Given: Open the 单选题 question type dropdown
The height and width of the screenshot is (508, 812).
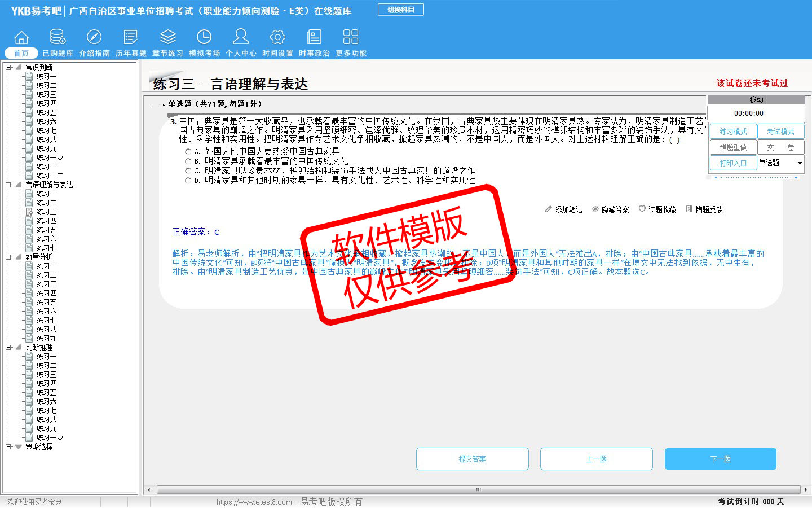Looking at the screenshot, I should pos(799,163).
